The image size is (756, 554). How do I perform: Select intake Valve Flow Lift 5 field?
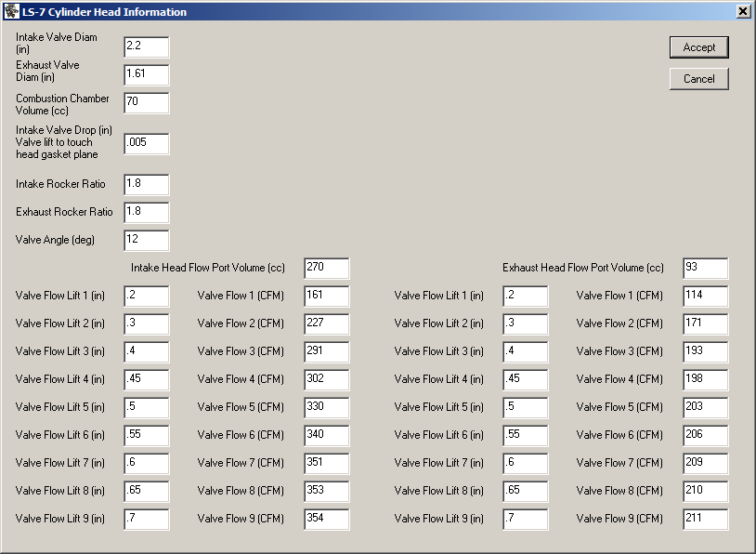click(x=147, y=408)
